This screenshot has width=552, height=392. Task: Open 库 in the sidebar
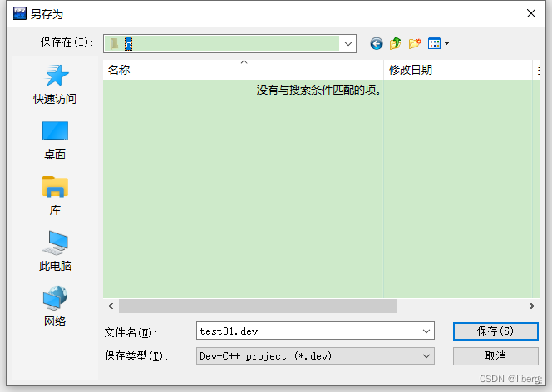click(x=55, y=196)
